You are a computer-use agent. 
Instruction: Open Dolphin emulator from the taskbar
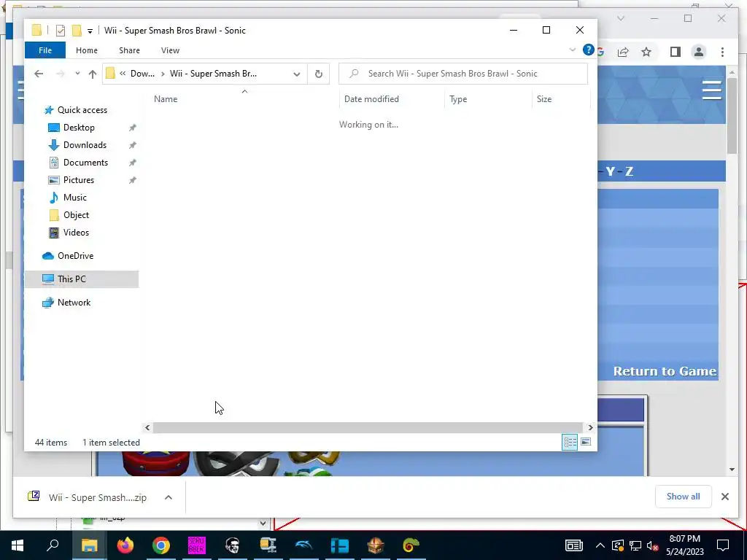point(304,545)
